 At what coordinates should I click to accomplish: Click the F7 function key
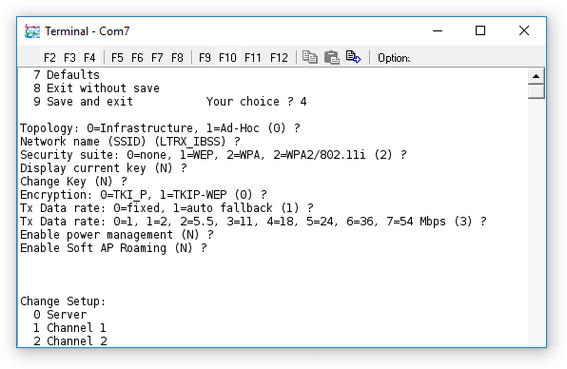[157, 58]
